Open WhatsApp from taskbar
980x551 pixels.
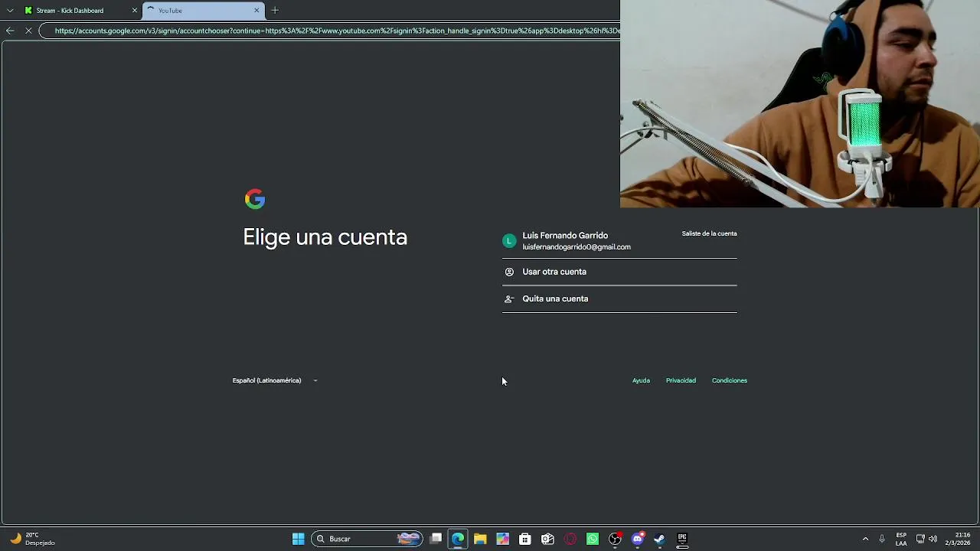[593, 539]
